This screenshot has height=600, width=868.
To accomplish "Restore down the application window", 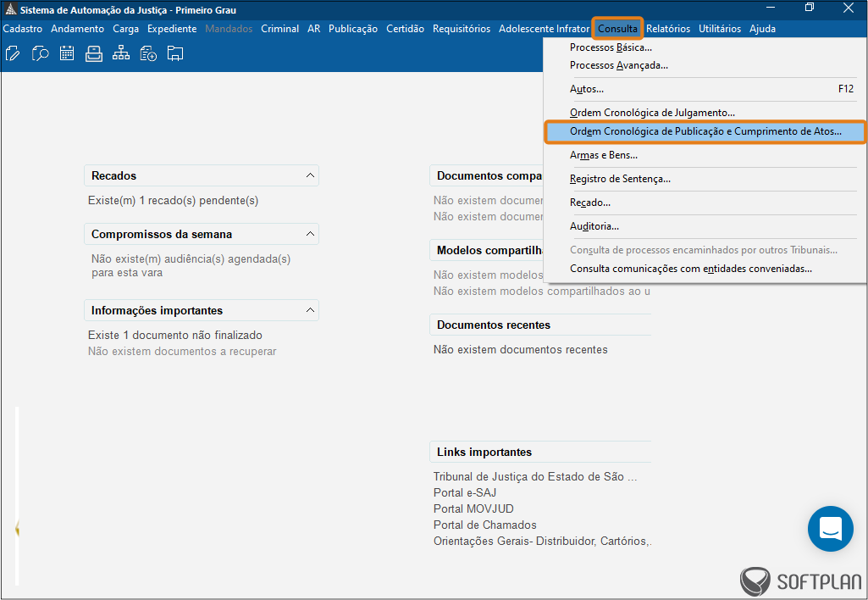I will [x=810, y=8].
